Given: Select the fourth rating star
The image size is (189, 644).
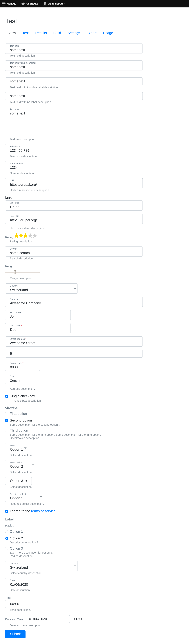Looking at the screenshot, I should (30, 235).
